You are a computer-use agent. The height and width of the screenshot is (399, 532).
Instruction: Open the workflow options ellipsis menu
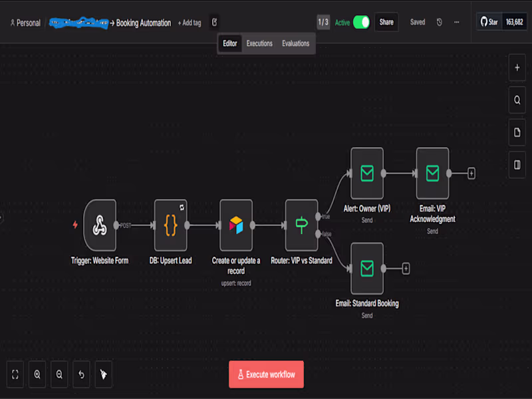[x=456, y=22]
